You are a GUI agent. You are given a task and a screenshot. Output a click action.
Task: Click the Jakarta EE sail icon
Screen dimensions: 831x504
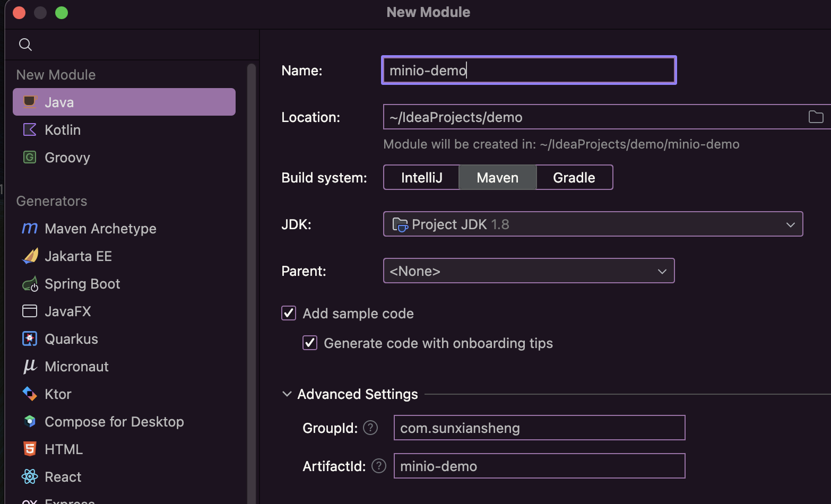(30, 256)
